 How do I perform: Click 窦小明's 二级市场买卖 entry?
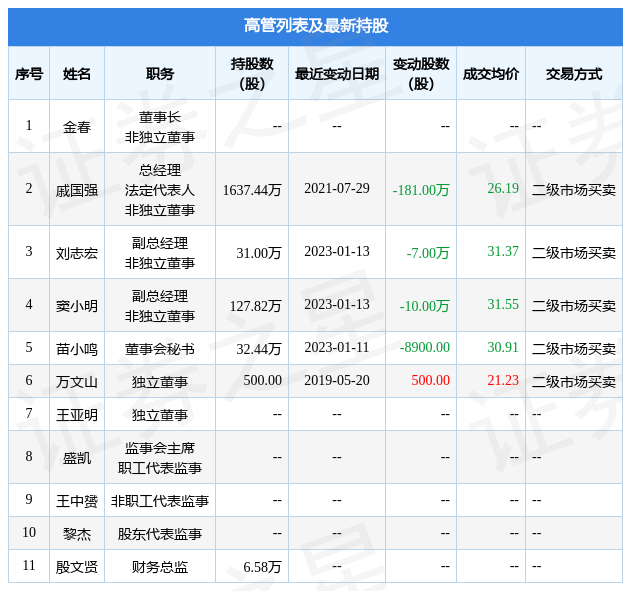pyautogui.click(x=574, y=306)
